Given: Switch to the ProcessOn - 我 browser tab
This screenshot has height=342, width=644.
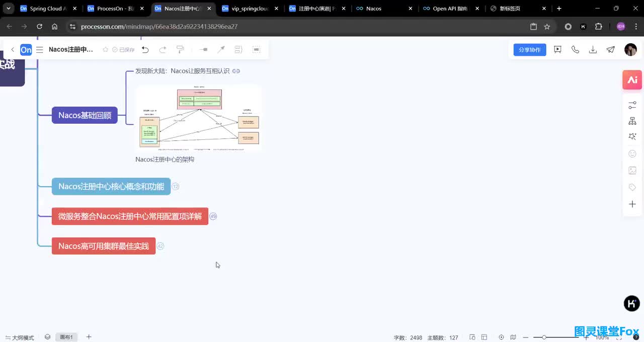Looking at the screenshot, I should coord(116,9).
